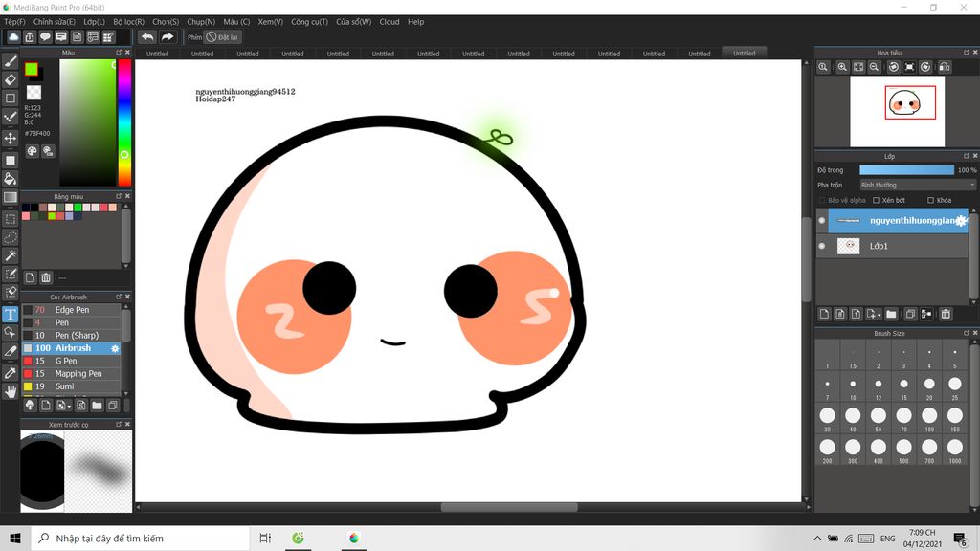Select the Edge Pen brush
Screen dimensions: 980x551
[72, 310]
